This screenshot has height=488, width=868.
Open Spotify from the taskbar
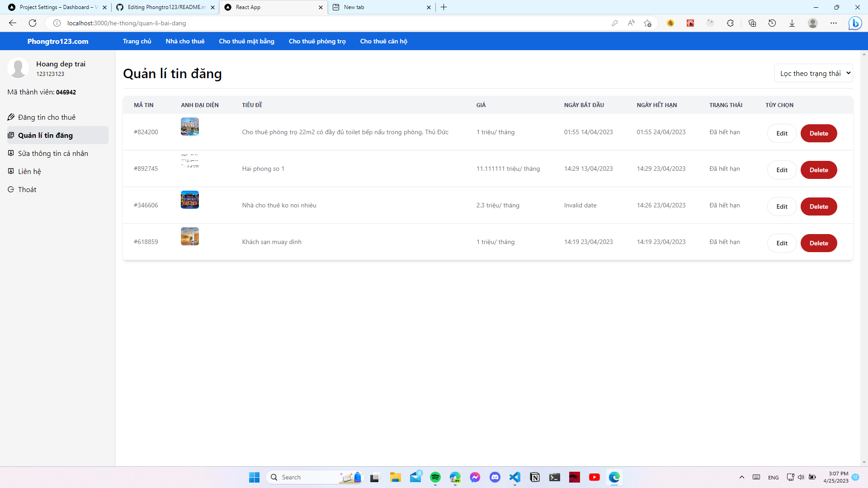tap(435, 477)
